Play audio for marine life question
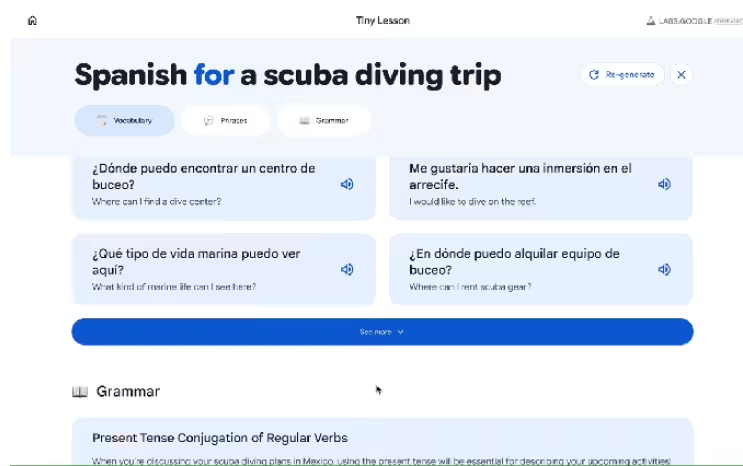The width and height of the screenshot is (743, 466). [x=347, y=269]
